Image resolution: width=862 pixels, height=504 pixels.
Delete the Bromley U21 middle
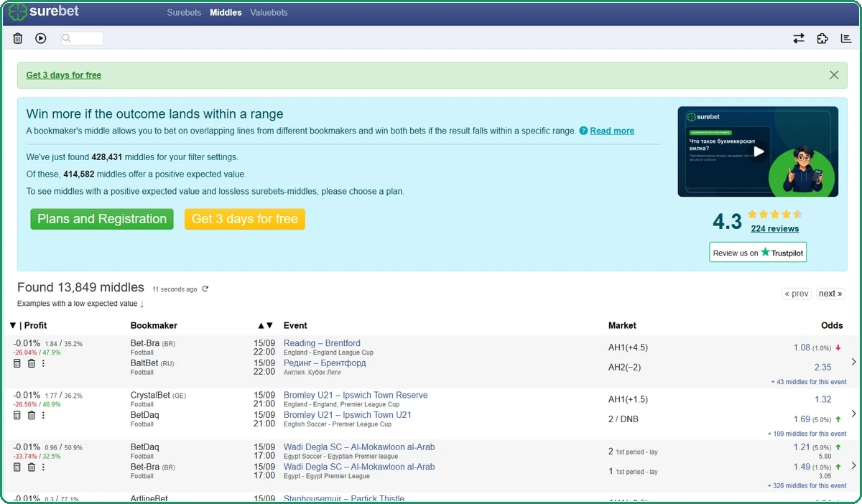(32, 415)
